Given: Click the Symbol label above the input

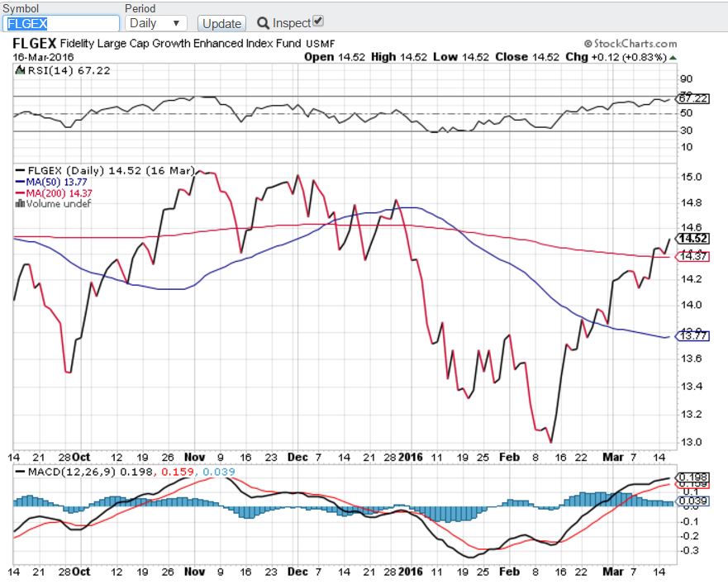Looking at the screenshot, I should pyautogui.click(x=21, y=8).
